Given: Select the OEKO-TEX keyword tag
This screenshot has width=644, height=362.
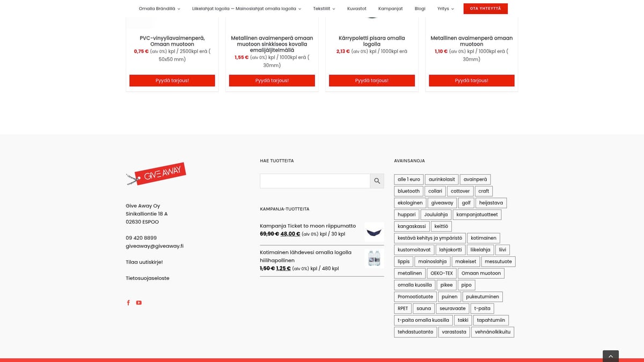Looking at the screenshot, I should [x=442, y=273].
